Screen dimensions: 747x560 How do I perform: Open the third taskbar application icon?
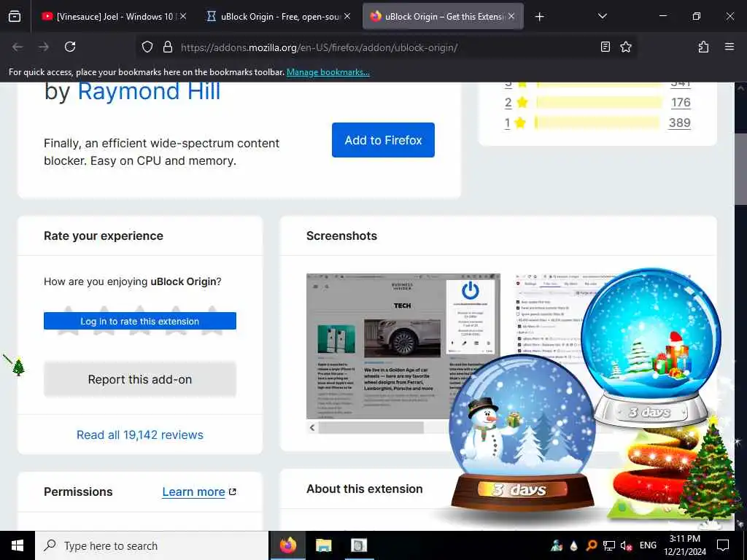point(359,545)
